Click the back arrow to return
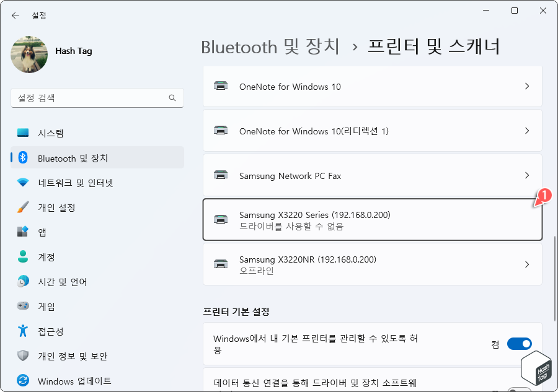558x392 pixels. click(15, 15)
